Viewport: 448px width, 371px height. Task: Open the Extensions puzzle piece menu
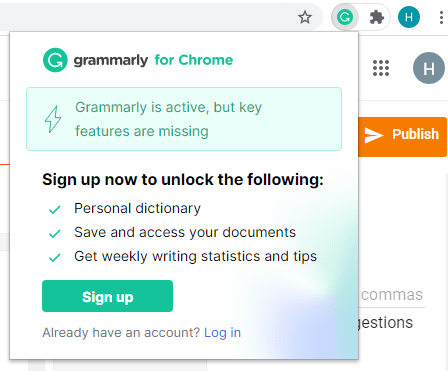click(x=377, y=17)
